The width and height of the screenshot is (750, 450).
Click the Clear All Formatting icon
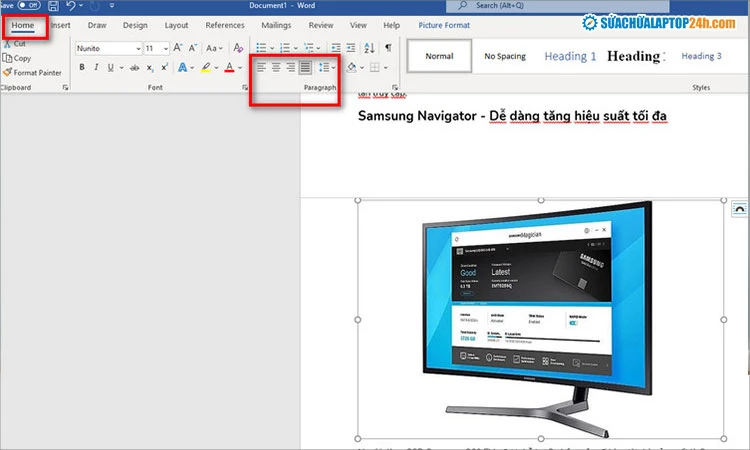[x=238, y=48]
